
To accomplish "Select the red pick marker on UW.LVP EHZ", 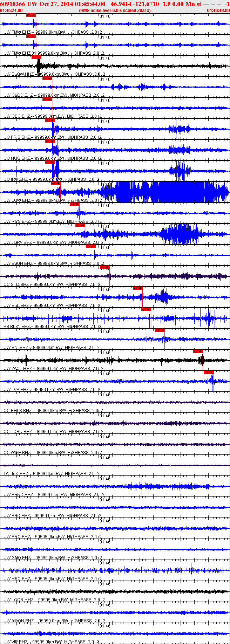I will (x=209, y=372).
